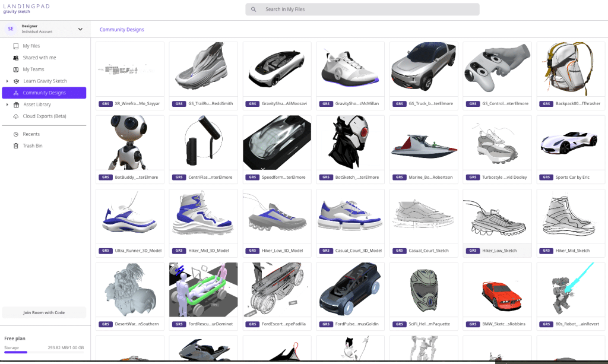Viewport: 608px width, 364px height.
Task: Click the 293.82 MB/1.00 GB storage text
Action: click(x=65, y=348)
